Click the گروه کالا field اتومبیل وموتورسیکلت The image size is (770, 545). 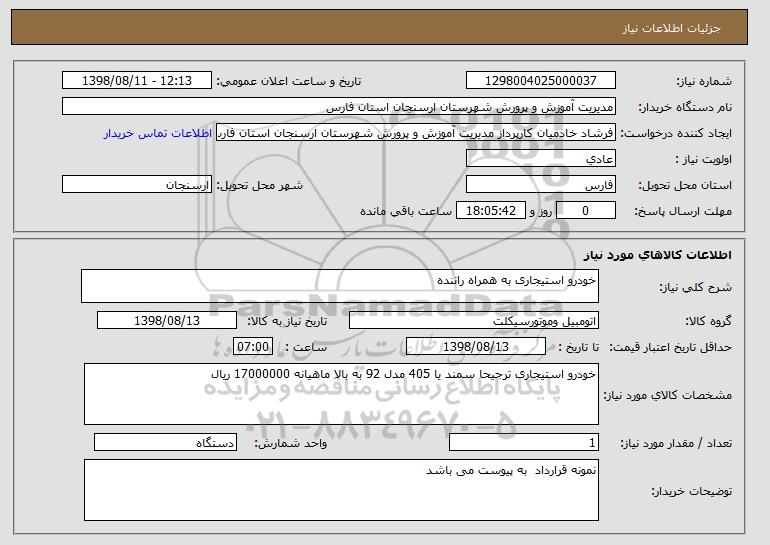(474, 321)
